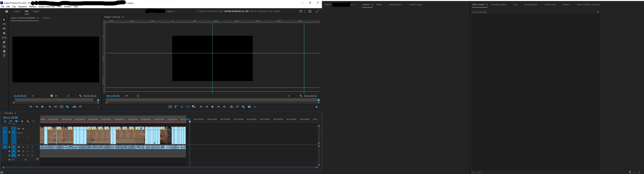Open Button Editor plus in Program monitor
644x174 pixels.
[x=316, y=107]
